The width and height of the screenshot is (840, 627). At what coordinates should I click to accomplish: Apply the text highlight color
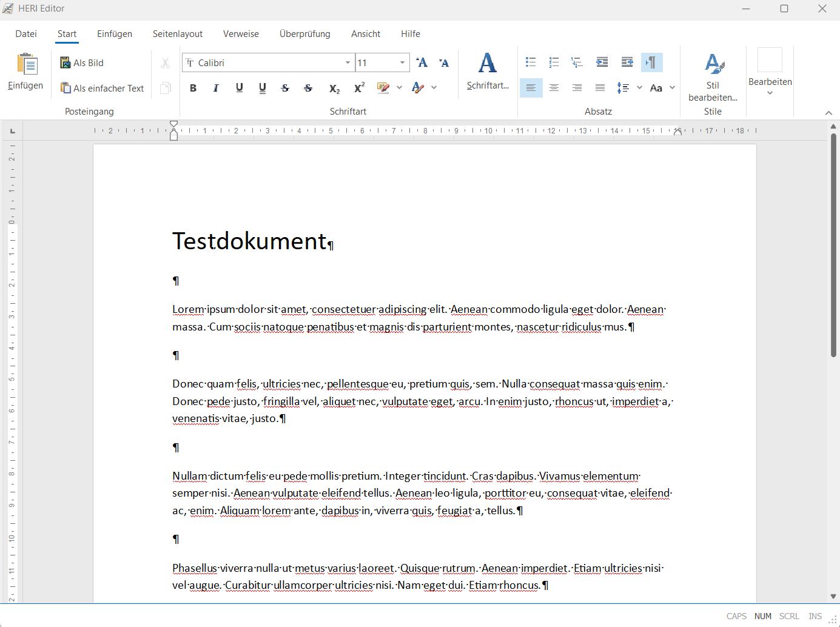383,88
